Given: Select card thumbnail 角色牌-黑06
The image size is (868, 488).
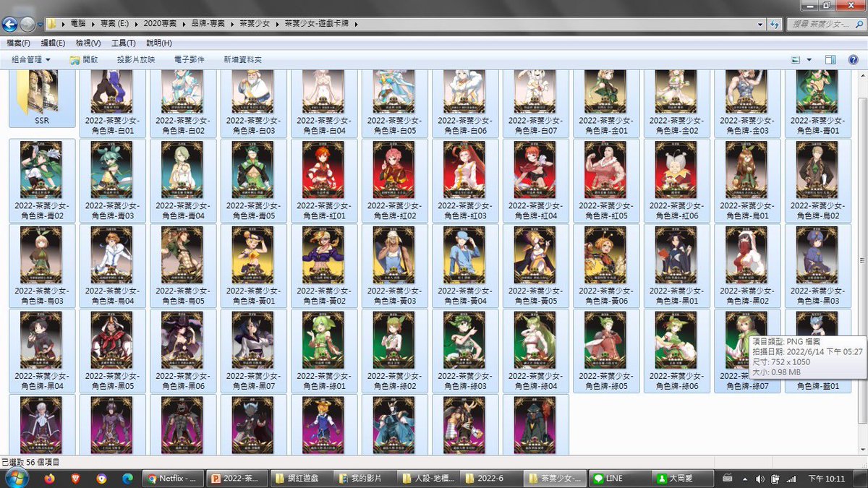Looking at the screenshot, I should [182, 340].
